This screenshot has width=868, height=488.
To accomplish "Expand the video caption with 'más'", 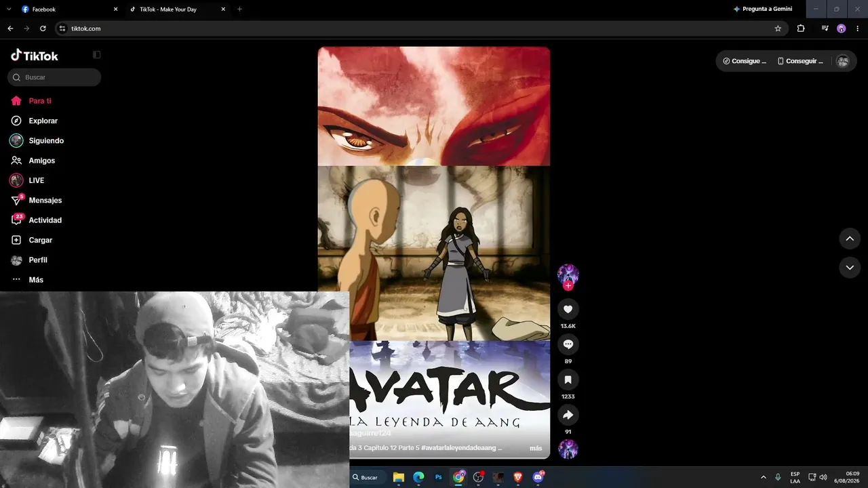I will [536, 448].
